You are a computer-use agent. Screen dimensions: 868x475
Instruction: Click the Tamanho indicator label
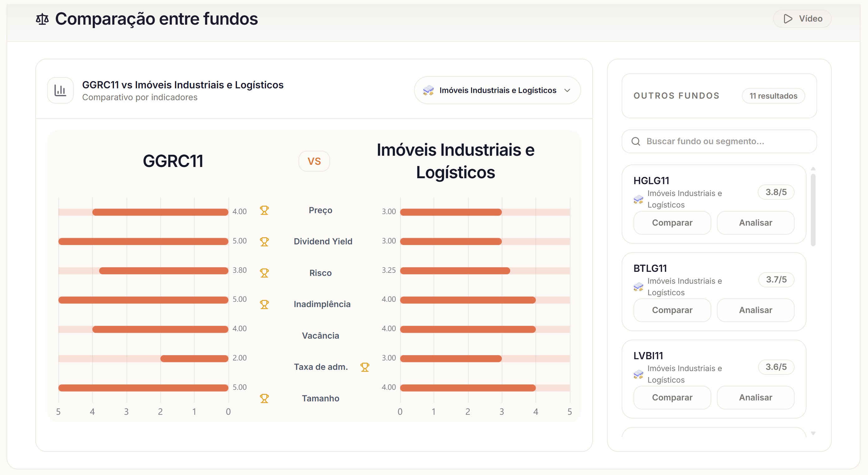[320, 398]
